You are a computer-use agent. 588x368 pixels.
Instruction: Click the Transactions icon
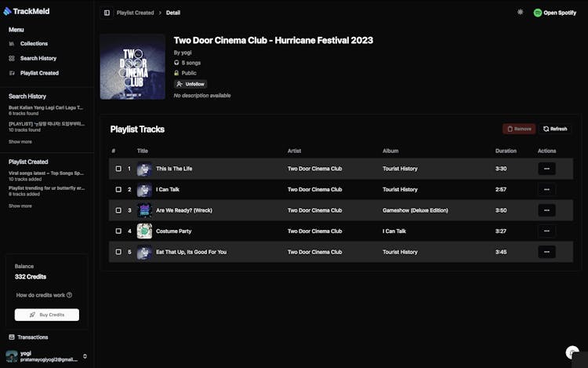tap(12, 337)
